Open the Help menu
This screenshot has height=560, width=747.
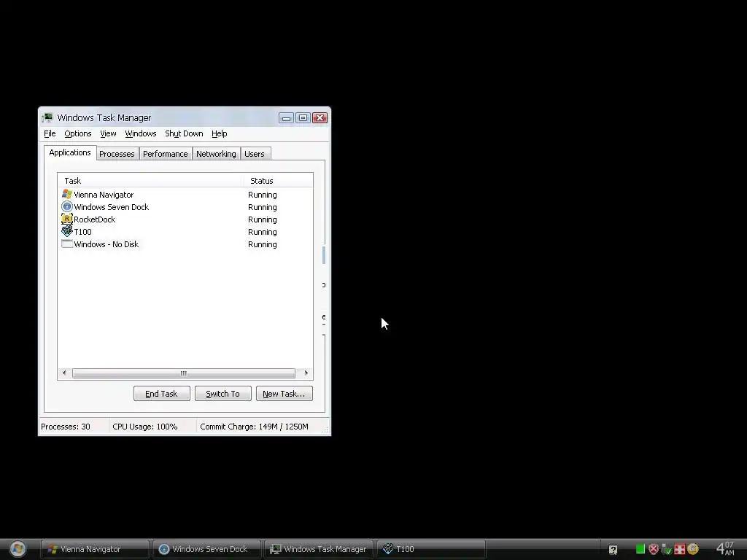[219, 134]
